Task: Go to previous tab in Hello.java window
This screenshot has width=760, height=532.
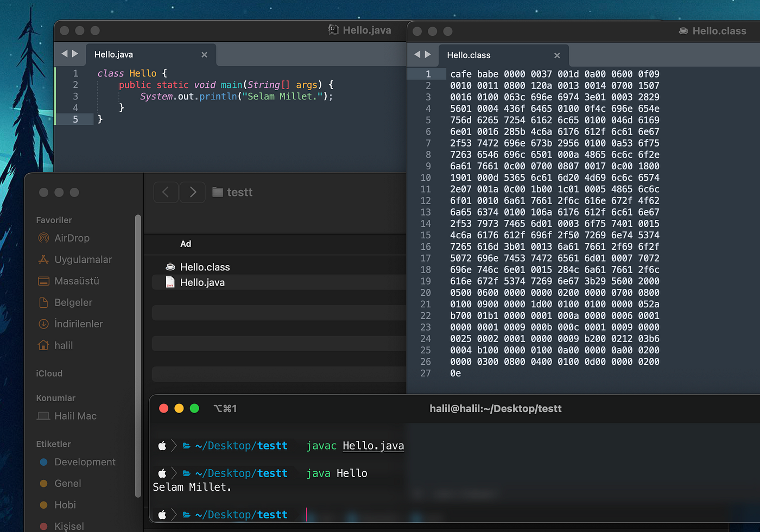Action: [65, 54]
